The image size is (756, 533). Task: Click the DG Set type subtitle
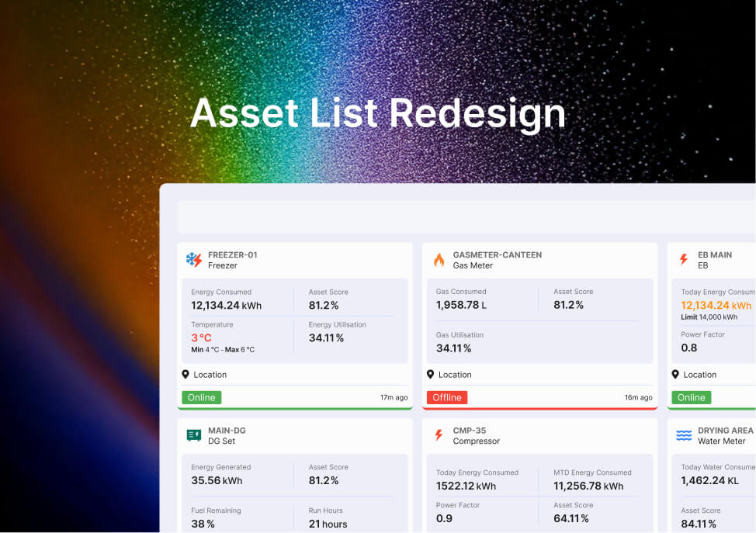221,441
